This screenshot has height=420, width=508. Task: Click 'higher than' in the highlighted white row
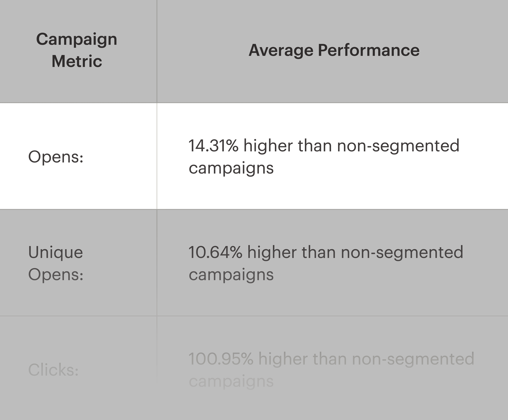click(288, 146)
